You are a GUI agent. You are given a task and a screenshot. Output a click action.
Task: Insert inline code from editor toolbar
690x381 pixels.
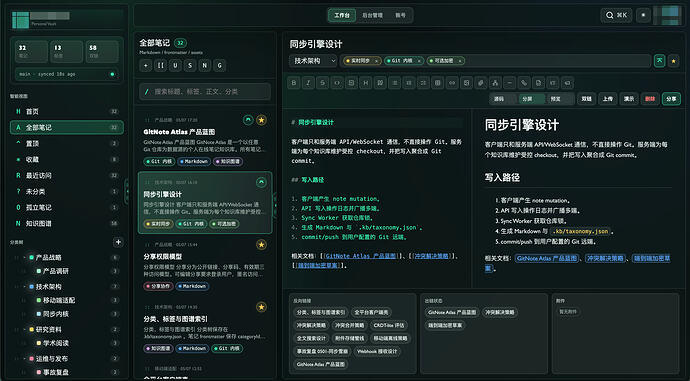point(337,83)
